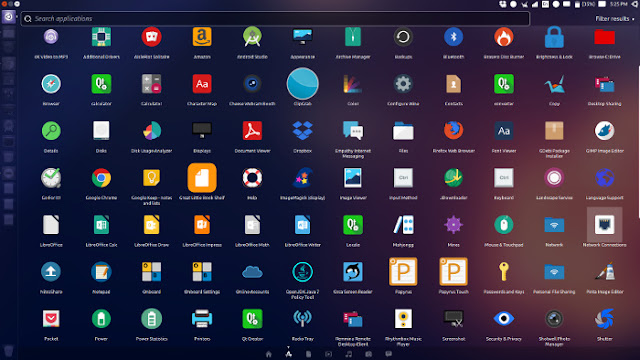Viewport: 640px width, 360px height.
Task: Launch Document Viewer
Action: pyautogui.click(x=252, y=131)
